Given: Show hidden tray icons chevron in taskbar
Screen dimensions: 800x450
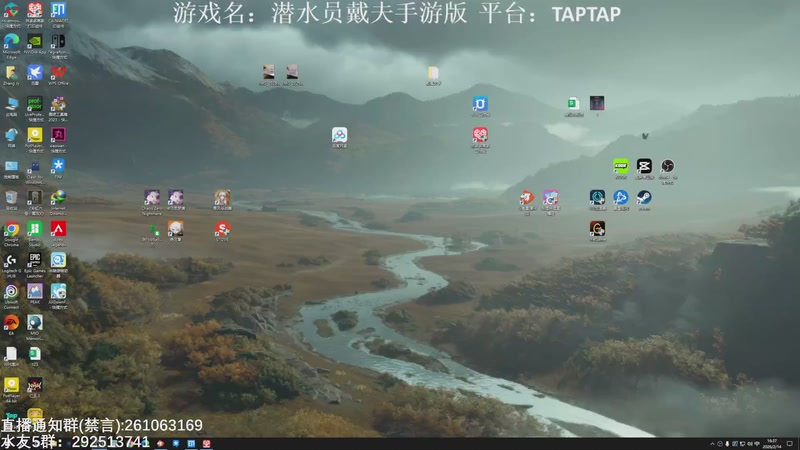Looking at the screenshot, I should point(712,444).
